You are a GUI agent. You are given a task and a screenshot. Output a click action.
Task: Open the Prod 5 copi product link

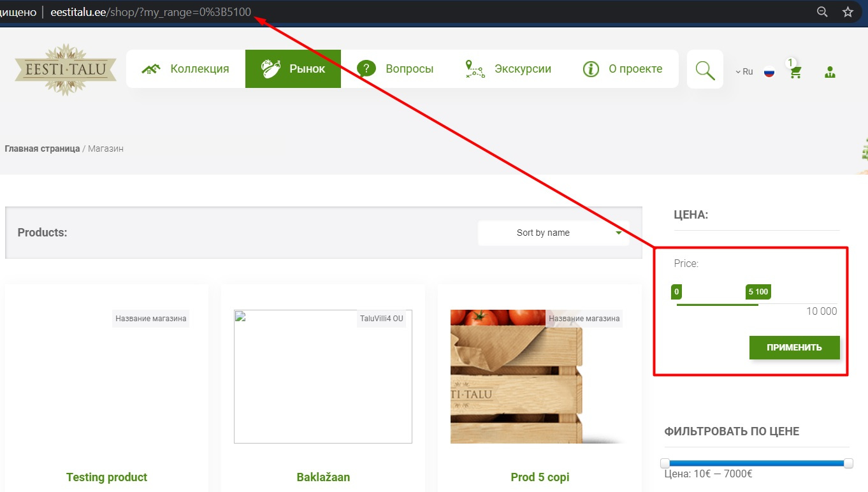click(540, 477)
